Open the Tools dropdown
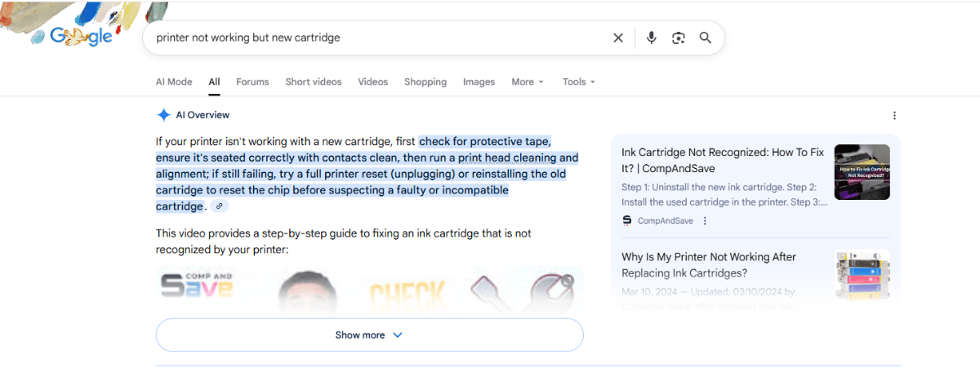 579,82
